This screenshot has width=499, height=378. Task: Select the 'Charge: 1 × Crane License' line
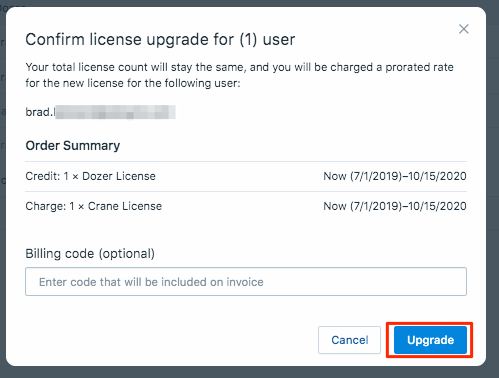(94, 206)
